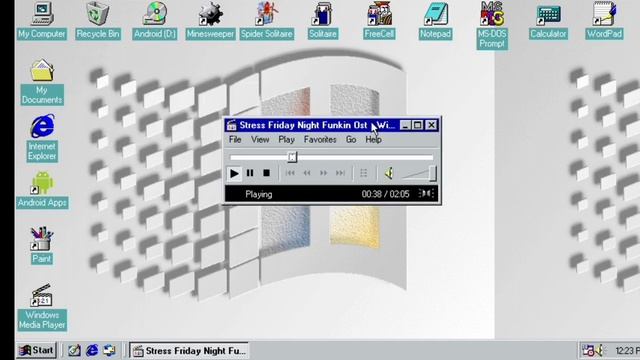Open the Play menu

[287, 140]
